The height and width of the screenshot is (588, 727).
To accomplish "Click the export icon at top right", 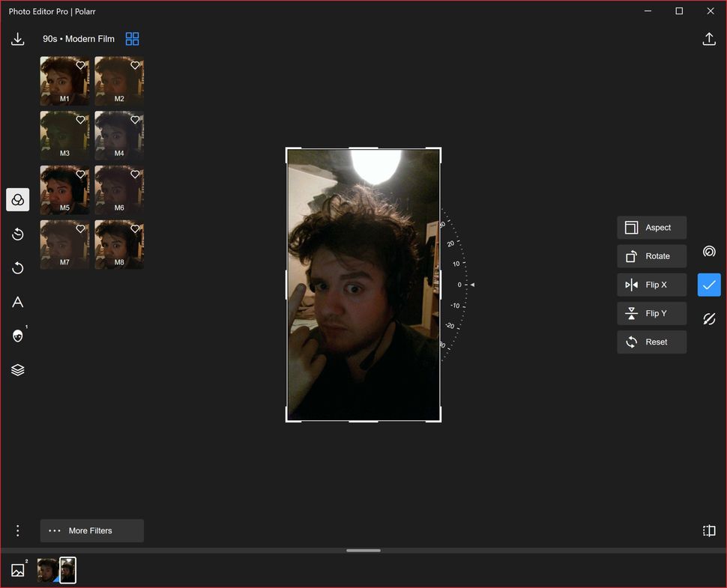I will tap(709, 38).
